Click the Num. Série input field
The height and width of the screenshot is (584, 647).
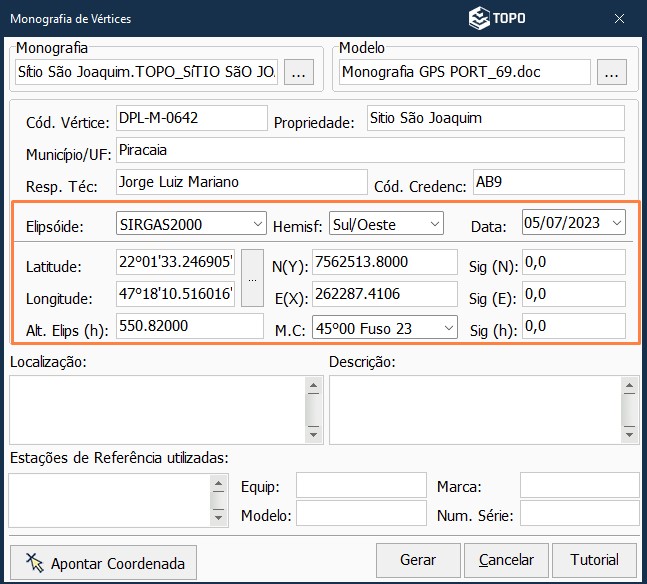(580, 513)
